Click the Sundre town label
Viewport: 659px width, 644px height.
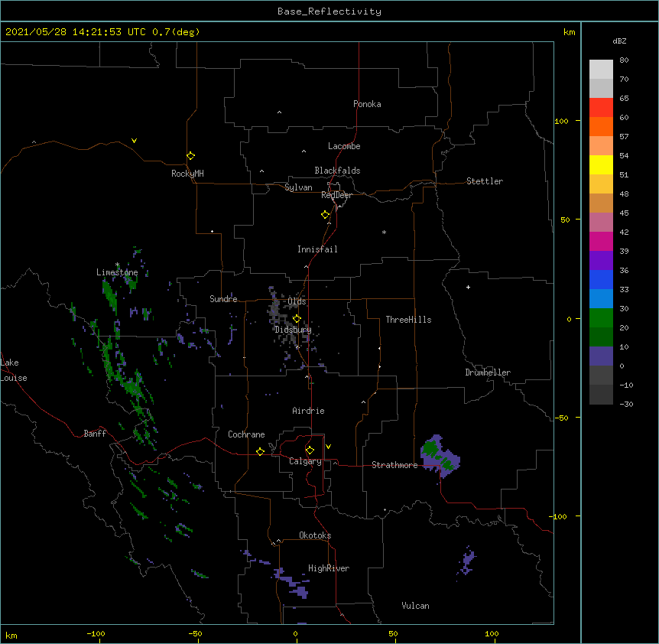point(223,299)
